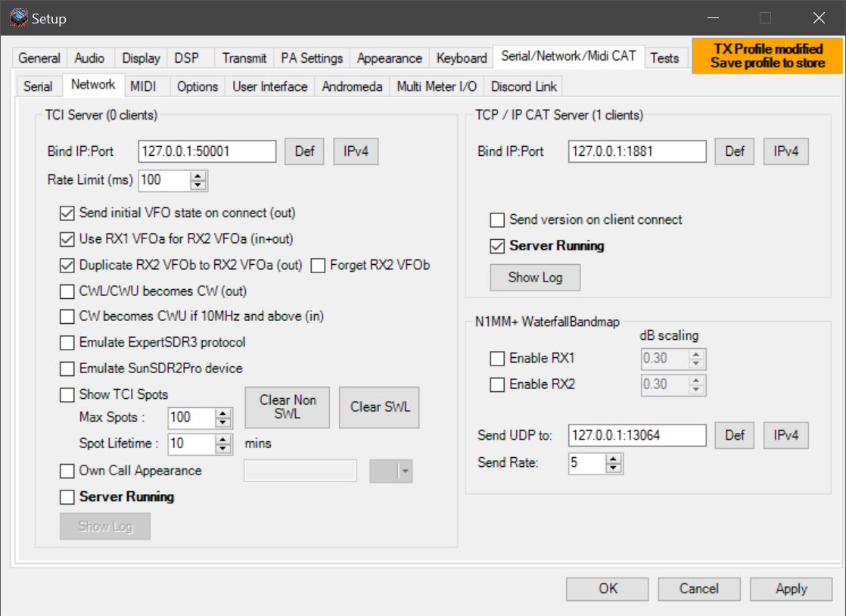The height and width of the screenshot is (616, 846).
Task: Click the Clear Non SWL button
Action: click(x=288, y=407)
